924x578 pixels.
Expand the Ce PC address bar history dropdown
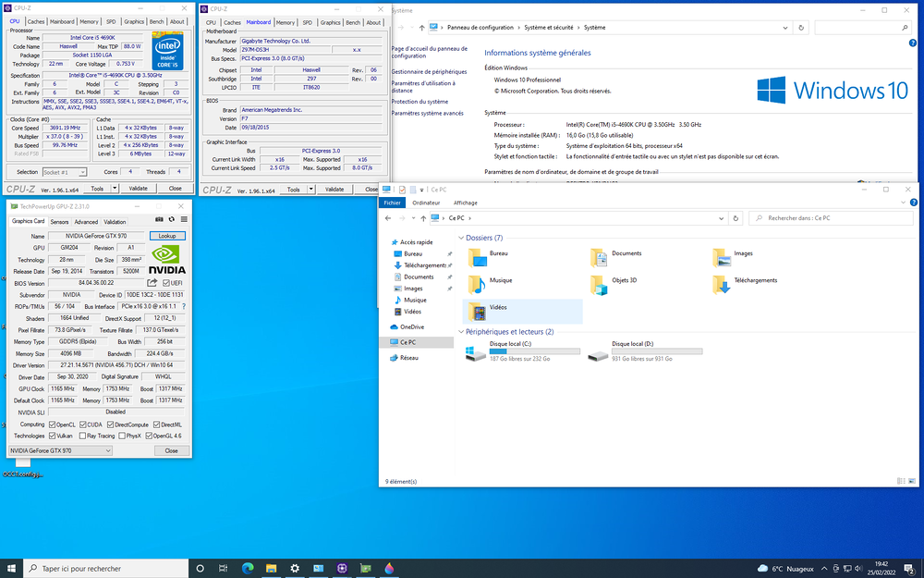pos(722,218)
